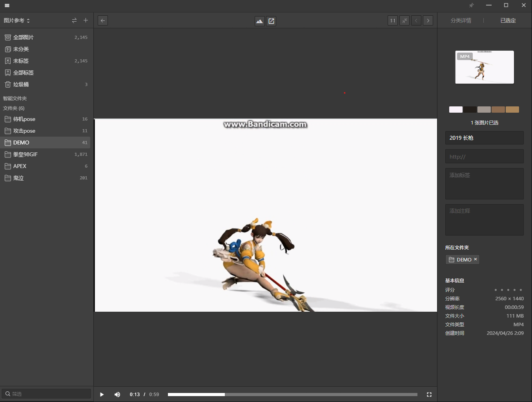Click the 添加标签 tag field
Image resolution: width=532 pixels, height=402 pixels.
485,184
